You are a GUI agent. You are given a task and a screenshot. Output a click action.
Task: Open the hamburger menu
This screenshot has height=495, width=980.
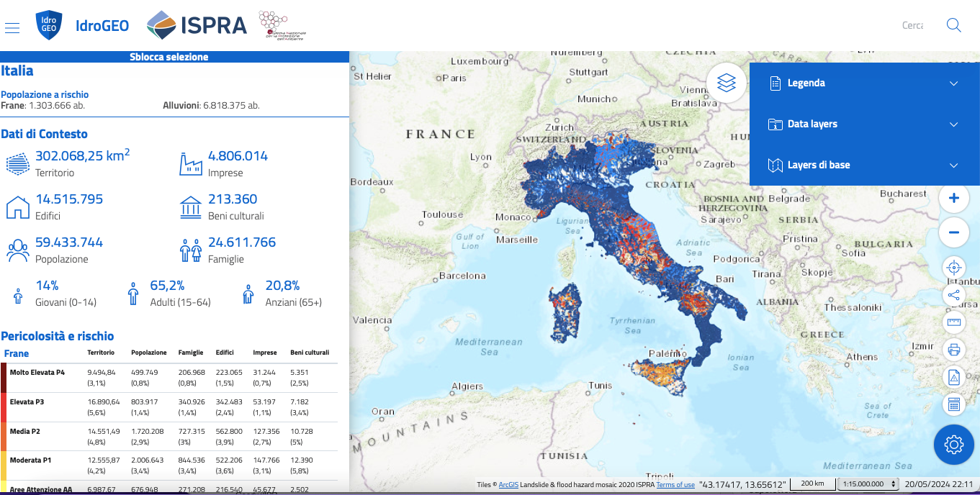[x=12, y=27]
